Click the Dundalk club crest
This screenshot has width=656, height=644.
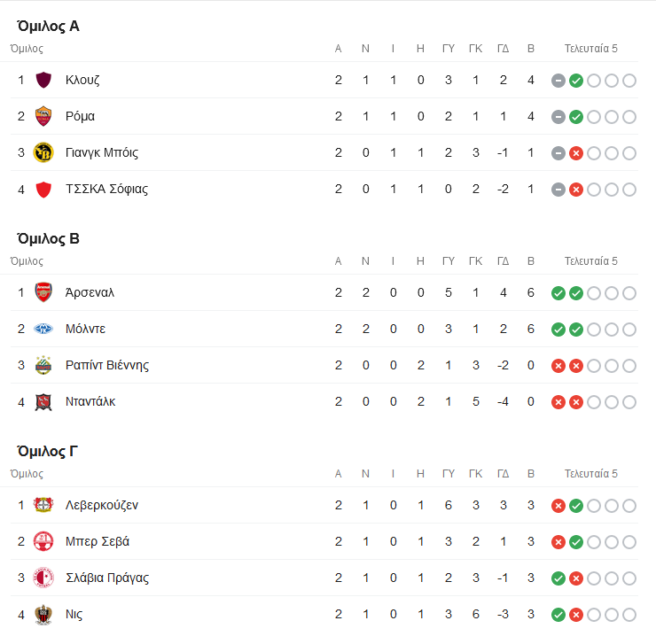tap(43, 401)
